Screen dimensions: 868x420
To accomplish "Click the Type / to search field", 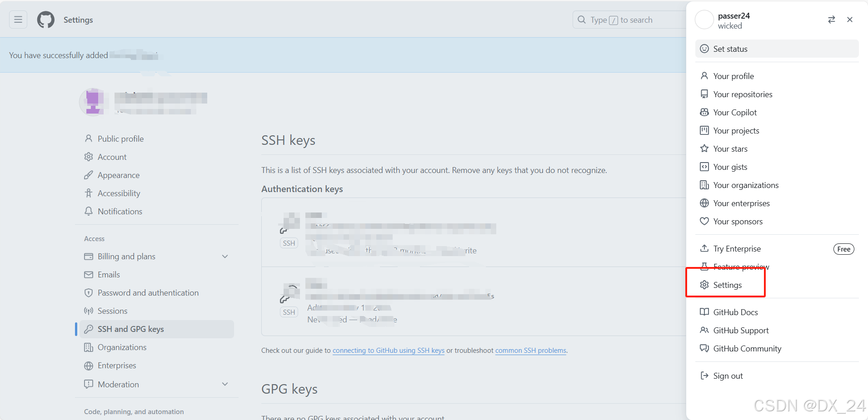I will point(629,20).
